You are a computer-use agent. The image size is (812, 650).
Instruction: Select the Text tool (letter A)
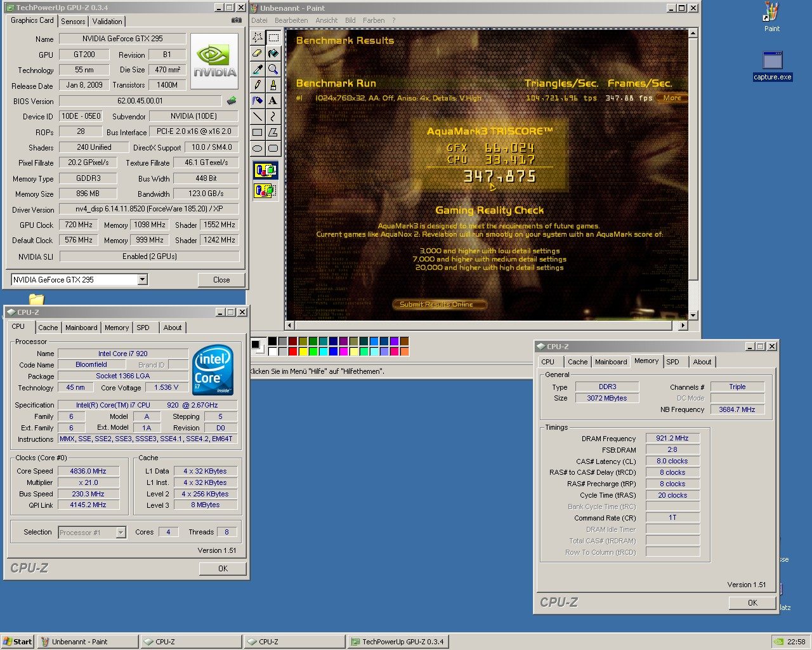tap(273, 100)
